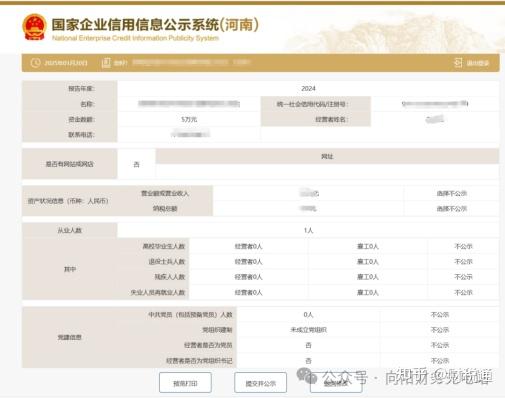Click 不公示 in the 经营者是否为党员 row

click(x=440, y=345)
